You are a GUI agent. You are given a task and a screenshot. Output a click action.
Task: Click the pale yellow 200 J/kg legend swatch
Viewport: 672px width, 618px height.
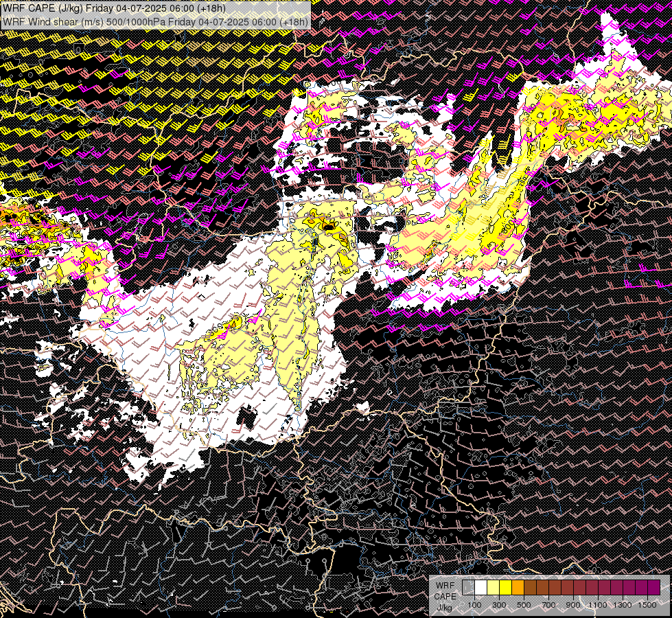pos(494,587)
